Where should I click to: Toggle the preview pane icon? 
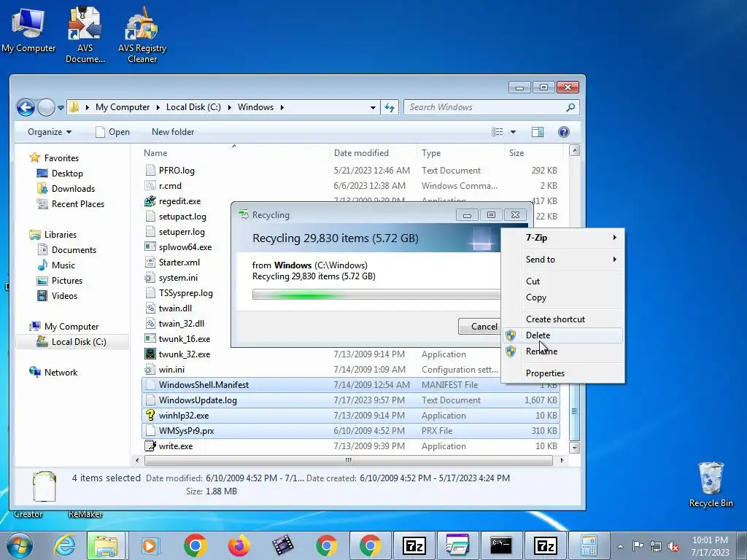[538, 132]
